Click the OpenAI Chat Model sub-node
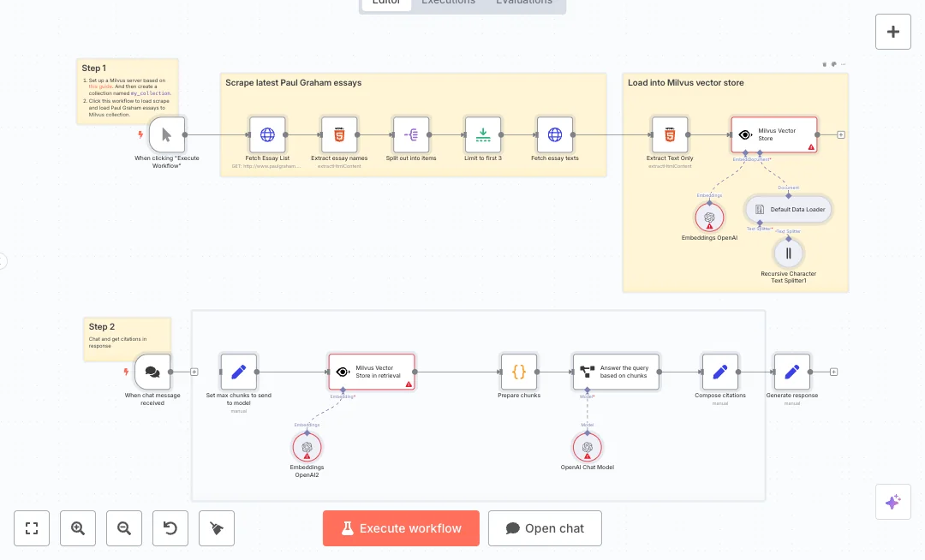This screenshot has height=560, width=925. (588, 448)
